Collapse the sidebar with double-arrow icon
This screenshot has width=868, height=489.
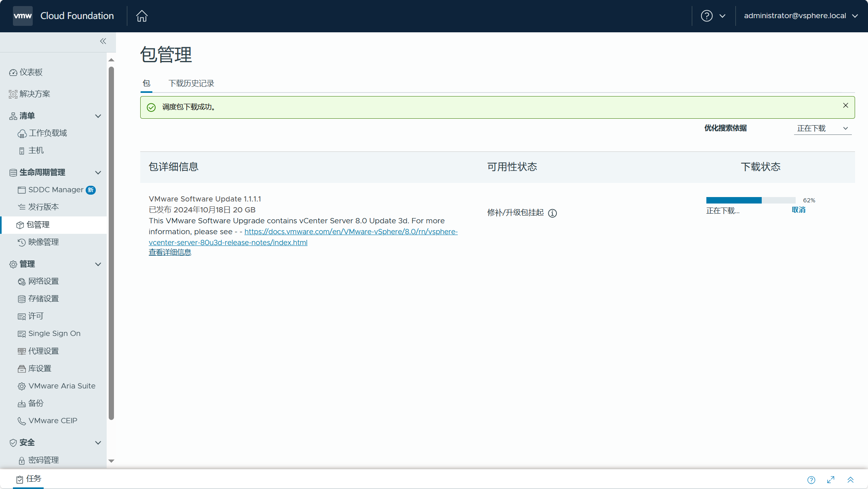click(103, 41)
